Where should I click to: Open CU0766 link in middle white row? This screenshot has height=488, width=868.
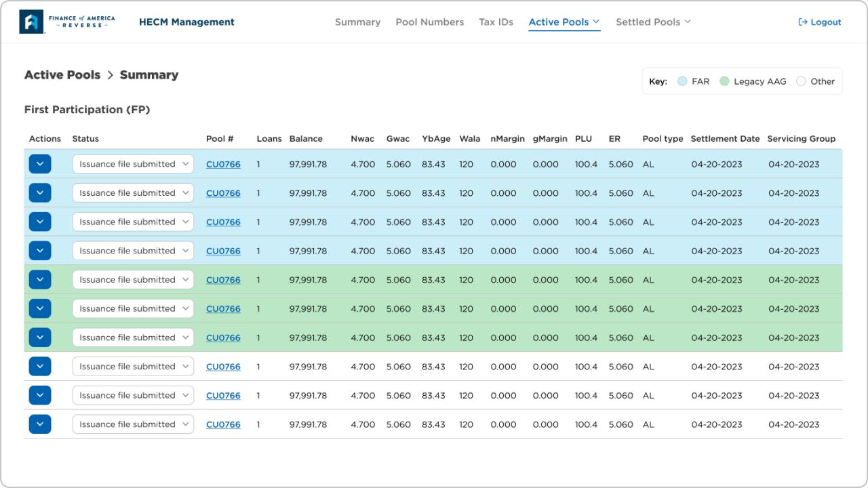223,395
